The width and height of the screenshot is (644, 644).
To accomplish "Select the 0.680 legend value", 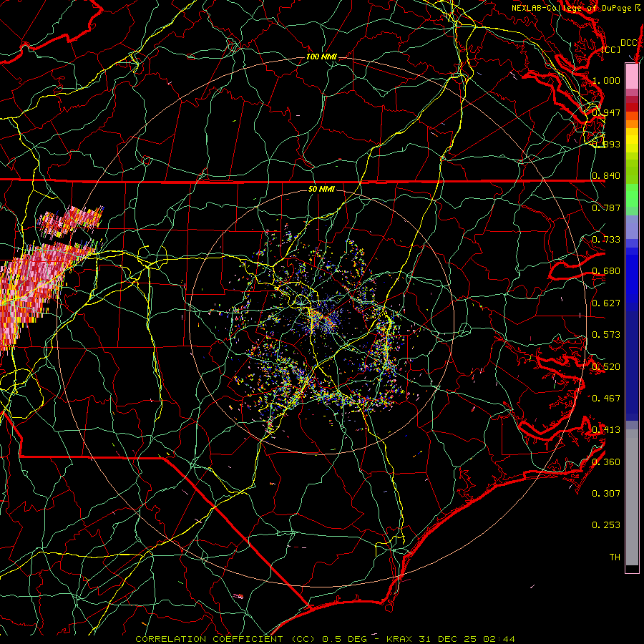I will tap(606, 271).
